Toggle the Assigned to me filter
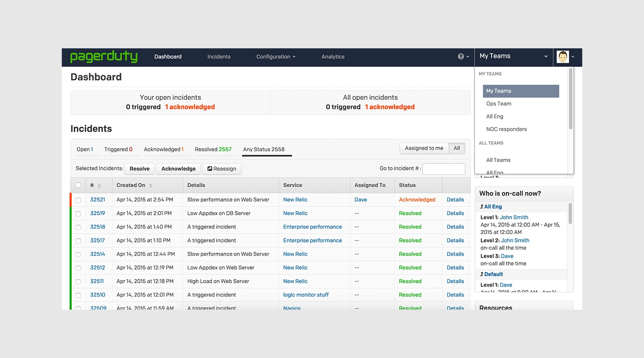 tap(424, 148)
